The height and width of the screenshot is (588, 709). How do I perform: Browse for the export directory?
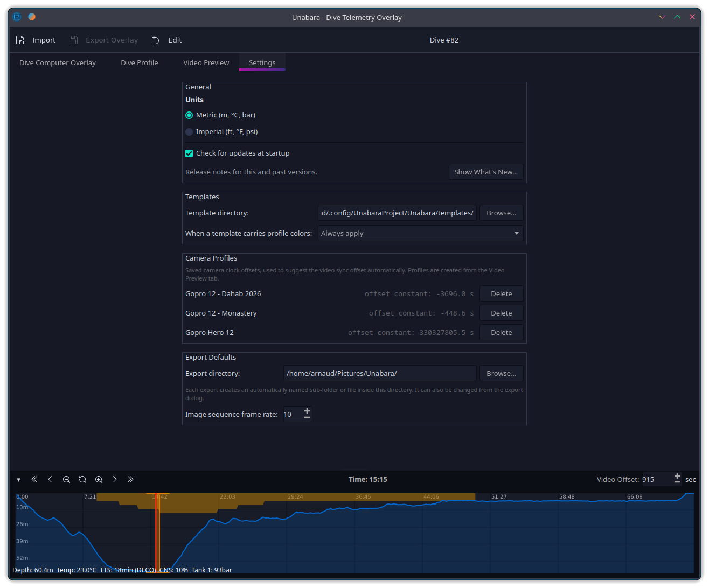502,373
